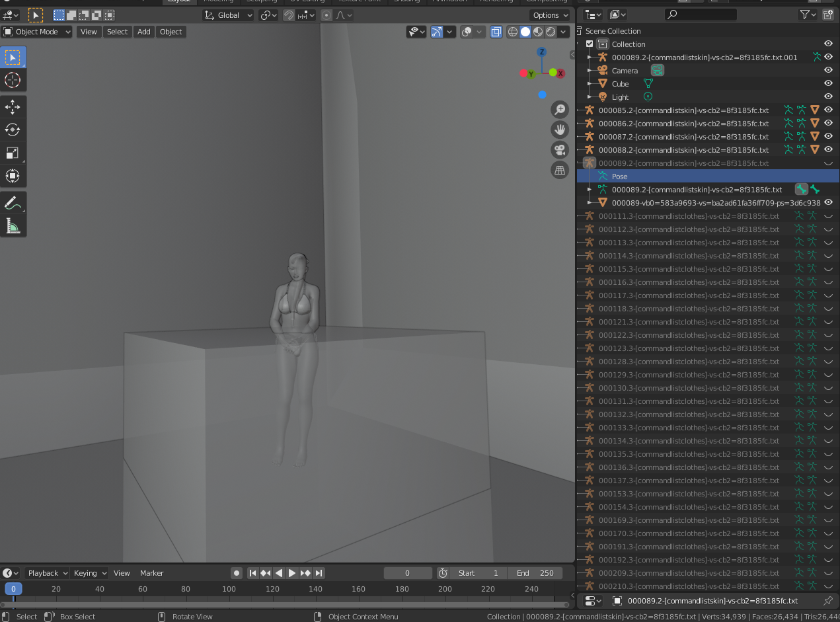Create new collection in outliner

coord(828,15)
